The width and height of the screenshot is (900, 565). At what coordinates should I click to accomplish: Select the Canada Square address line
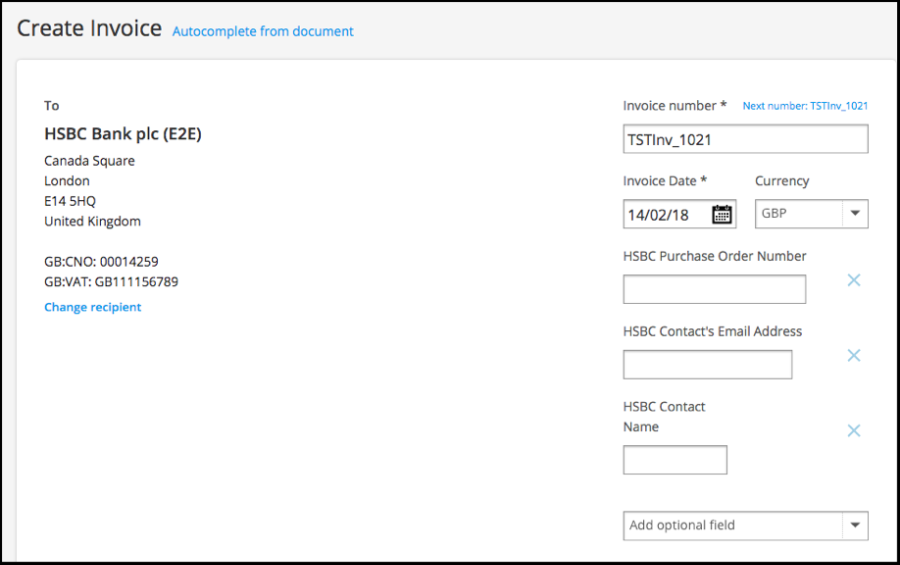tap(90, 161)
